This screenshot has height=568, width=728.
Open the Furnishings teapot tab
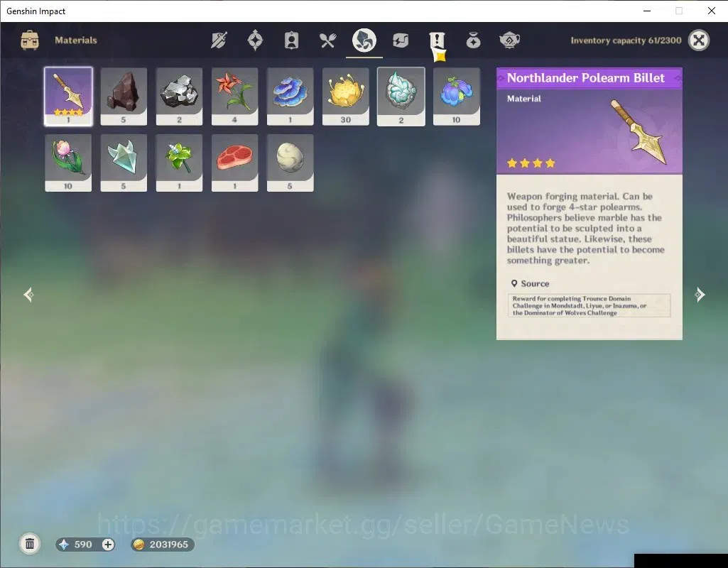[509, 40]
